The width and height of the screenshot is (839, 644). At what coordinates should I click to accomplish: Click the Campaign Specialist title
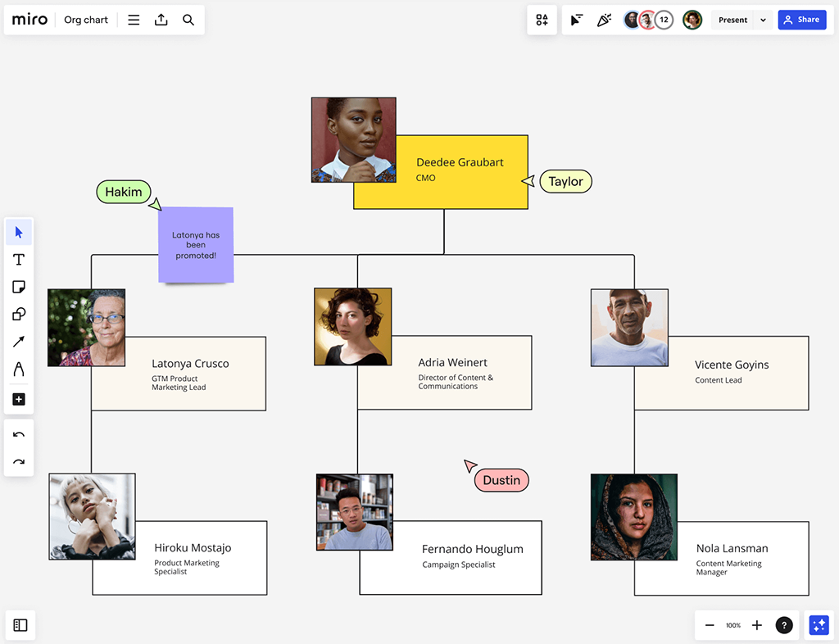click(x=459, y=565)
